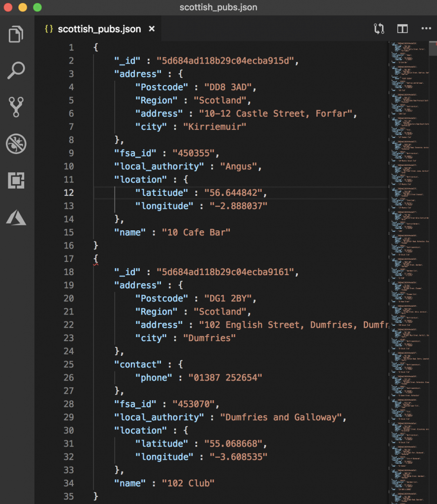Screen dimensions: 437x504
Task: Click the "-3.608535" longitude value
Action: [x=238, y=457]
